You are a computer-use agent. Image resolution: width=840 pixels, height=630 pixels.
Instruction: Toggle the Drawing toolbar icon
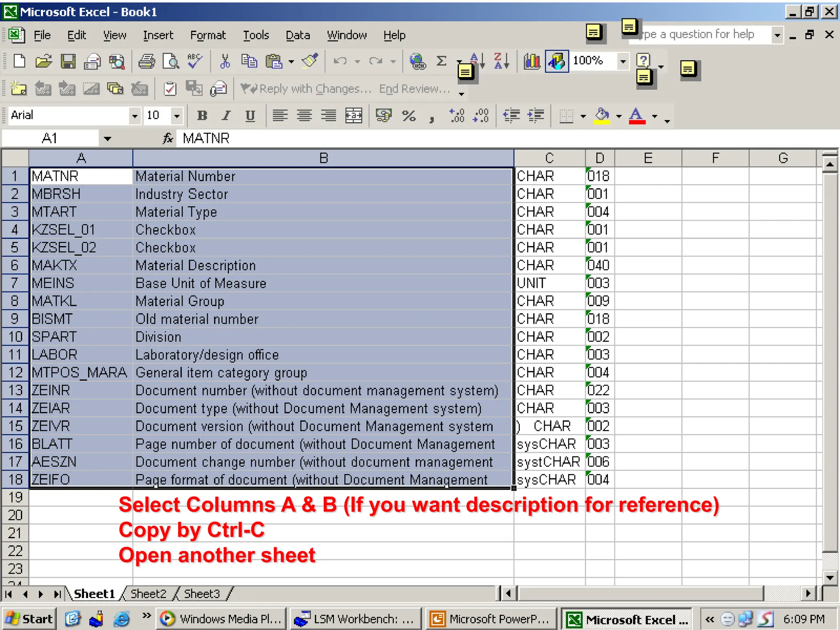click(557, 62)
